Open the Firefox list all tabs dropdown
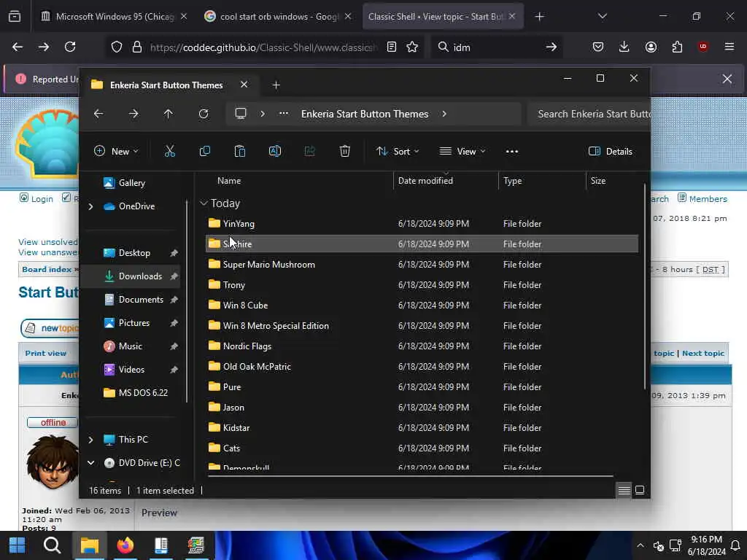Screen dimensions: 747x560 click(x=602, y=16)
